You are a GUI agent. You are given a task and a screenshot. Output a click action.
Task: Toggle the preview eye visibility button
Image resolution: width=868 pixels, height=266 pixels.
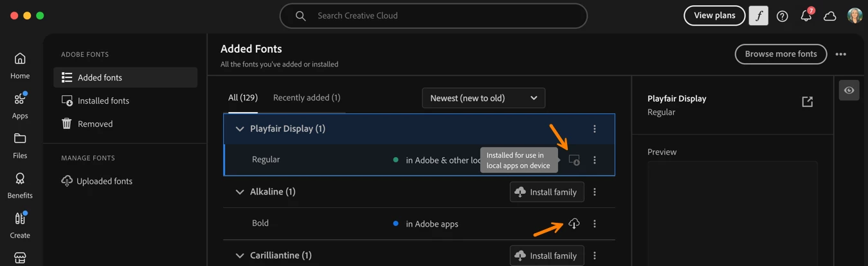[x=849, y=90]
